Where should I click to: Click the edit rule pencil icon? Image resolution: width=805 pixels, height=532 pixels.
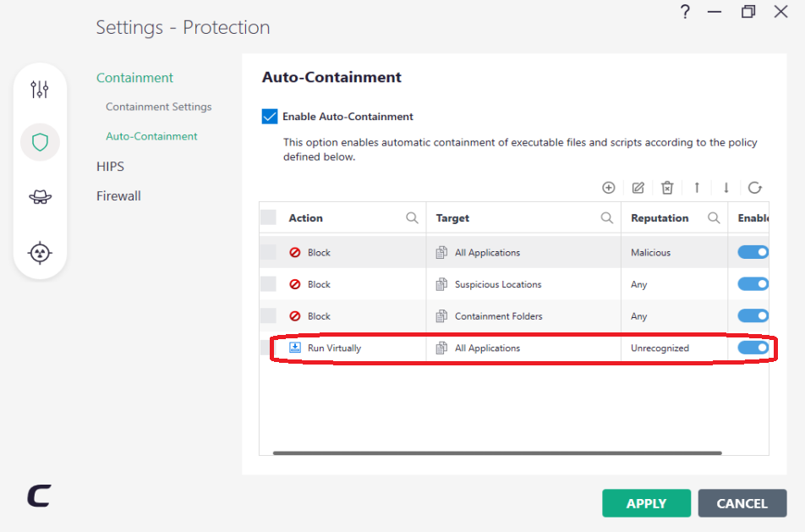[638, 188]
